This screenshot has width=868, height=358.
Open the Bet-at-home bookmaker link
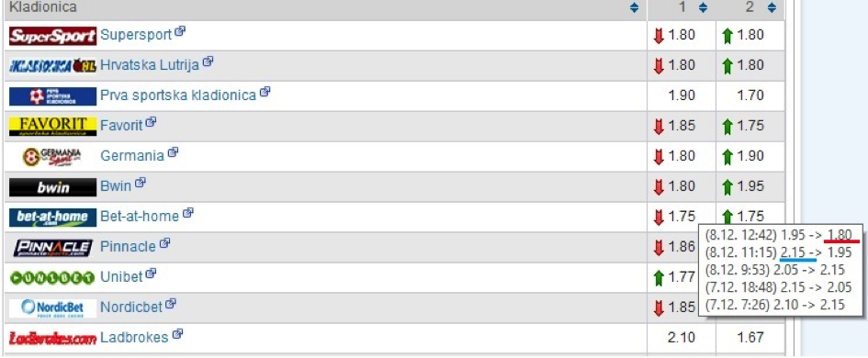point(140,216)
